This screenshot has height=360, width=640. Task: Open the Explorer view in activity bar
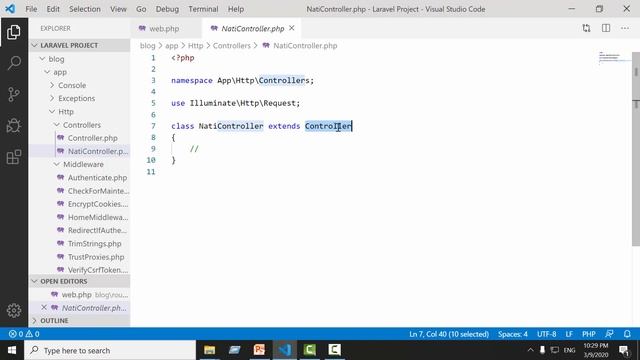tap(14, 32)
